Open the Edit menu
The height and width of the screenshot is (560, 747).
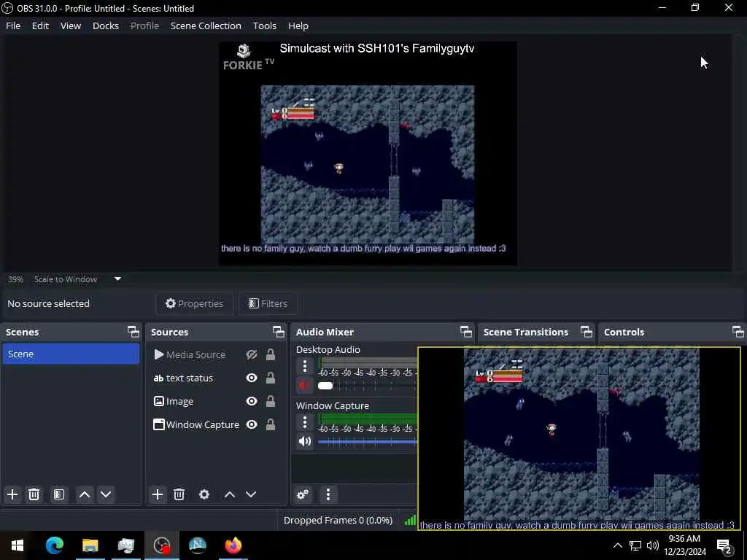(x=41, y=26)
